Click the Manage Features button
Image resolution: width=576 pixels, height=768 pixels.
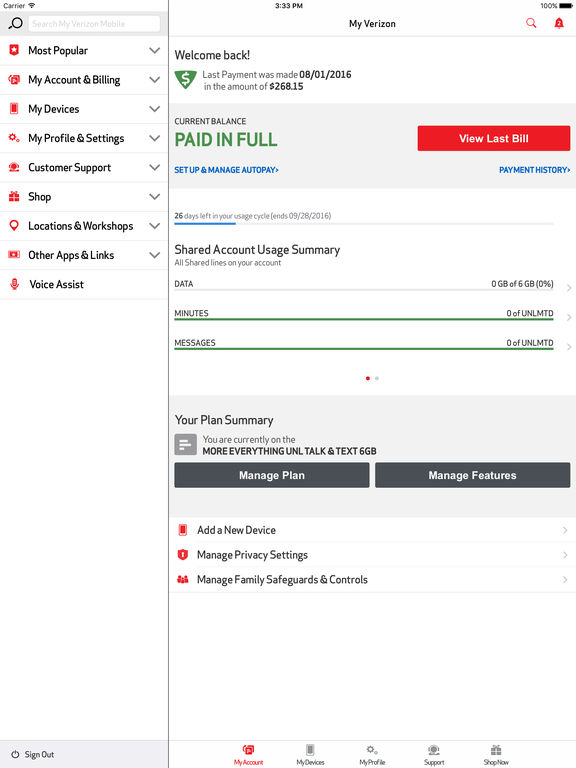(x=473, y=475)
